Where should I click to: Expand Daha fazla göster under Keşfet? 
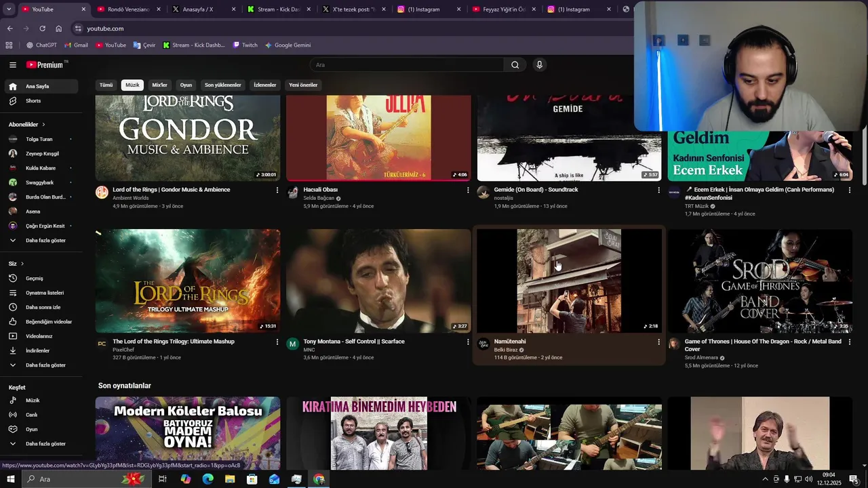[x=41, y=444]
